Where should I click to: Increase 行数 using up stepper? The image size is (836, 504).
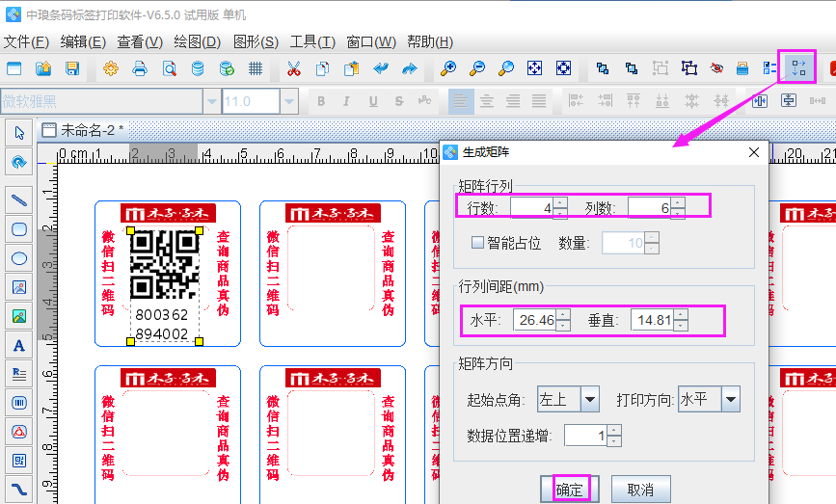click(560, 203)
